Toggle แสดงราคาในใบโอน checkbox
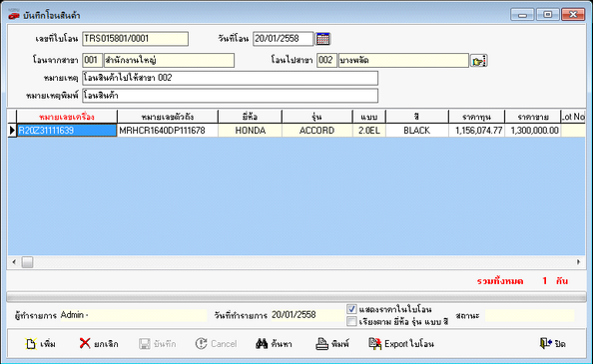The width and height of the screenshot is (593, 364). click(351, 309)
